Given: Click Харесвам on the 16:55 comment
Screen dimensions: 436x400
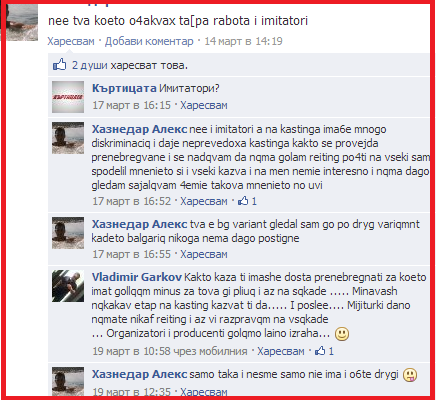Looking at the screenshot, I should [x=204, y=254].
